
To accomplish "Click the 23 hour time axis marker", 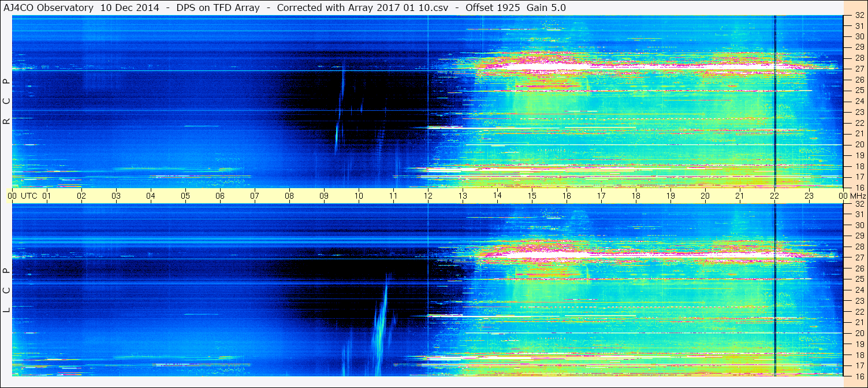I will click(809, 196).
